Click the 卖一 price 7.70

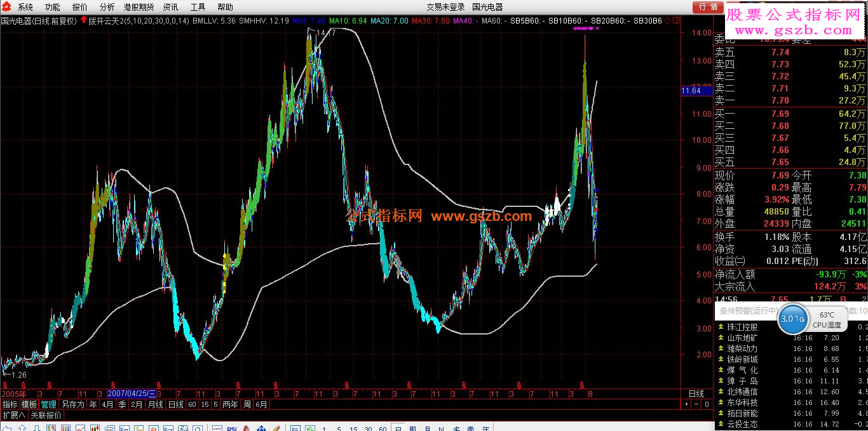pos(780,100)
